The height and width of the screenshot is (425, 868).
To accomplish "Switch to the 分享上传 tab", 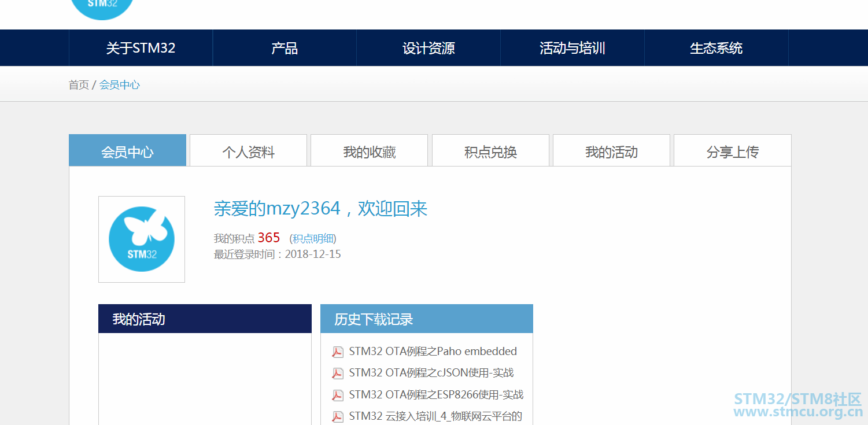I will point(733,150).
